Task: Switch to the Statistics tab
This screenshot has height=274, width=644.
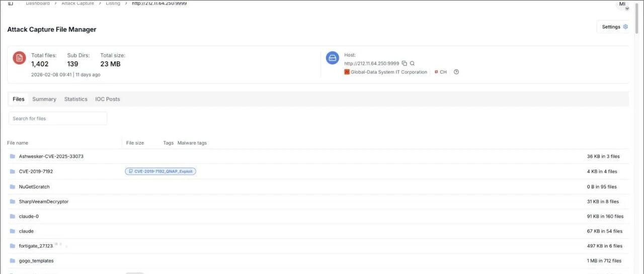Action: pos(75,99)
